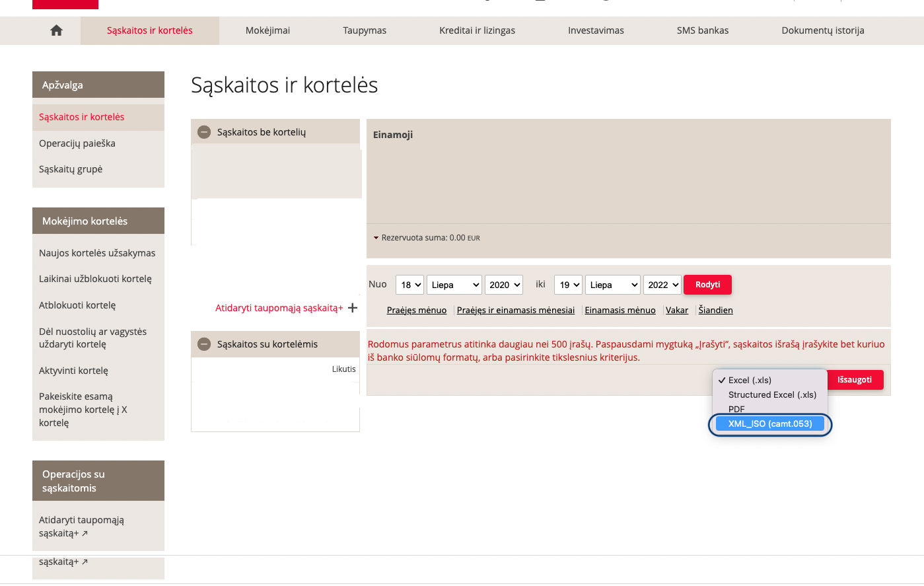Viewport: 924px width, 586px height.
Task: Go to the home page icon
Action: [56, 30]
